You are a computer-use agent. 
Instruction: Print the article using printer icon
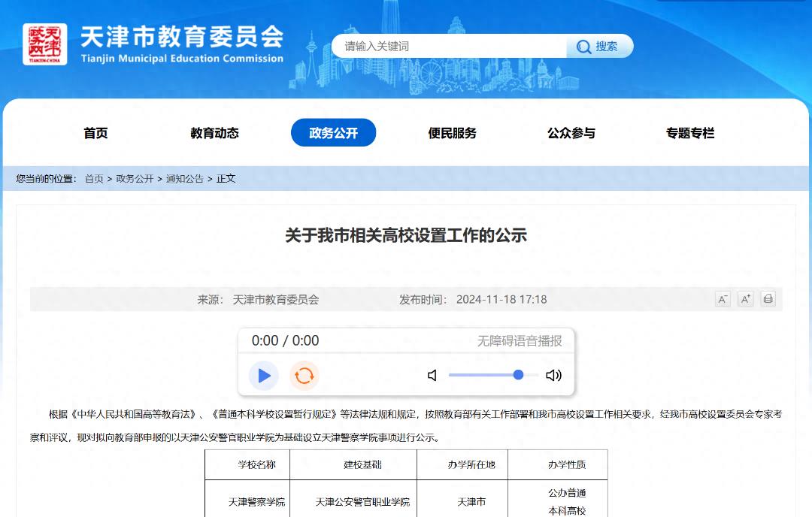click(x=768, y=299)
